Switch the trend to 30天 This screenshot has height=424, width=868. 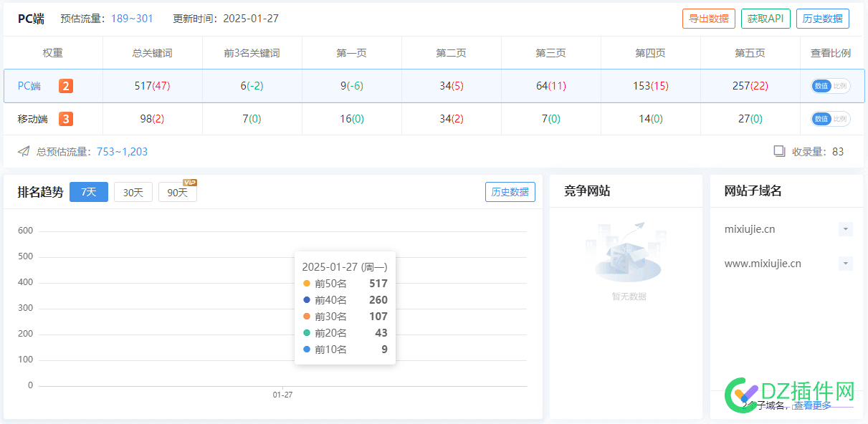click(x=133, y=192)
